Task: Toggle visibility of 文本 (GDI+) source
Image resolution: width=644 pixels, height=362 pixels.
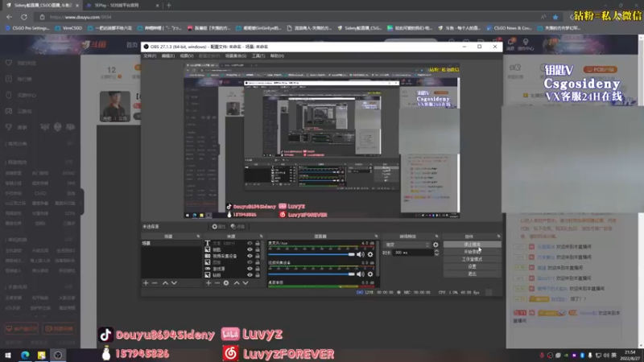Action: (x=250, y=244)
